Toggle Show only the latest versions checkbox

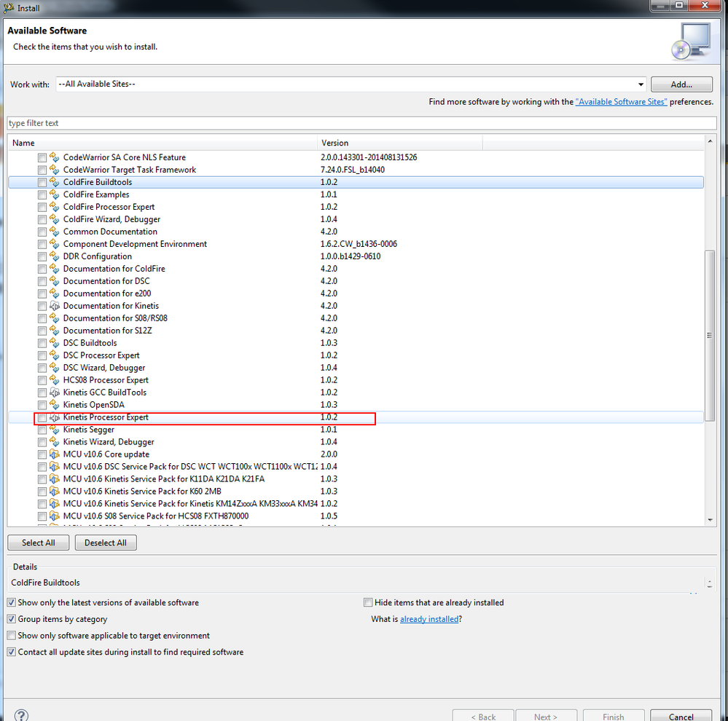[12, 603]
